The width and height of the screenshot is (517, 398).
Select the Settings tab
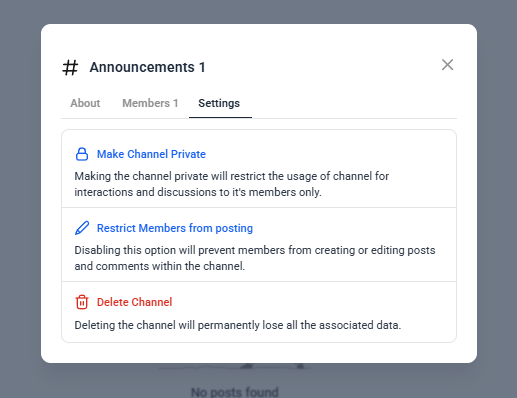coord(219,103)
